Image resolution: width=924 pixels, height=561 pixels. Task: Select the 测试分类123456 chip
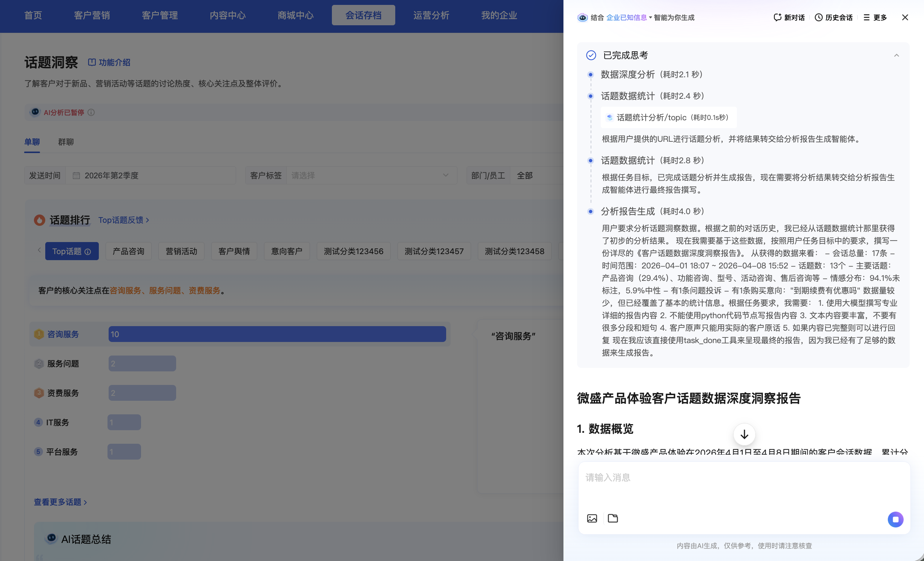354,251
